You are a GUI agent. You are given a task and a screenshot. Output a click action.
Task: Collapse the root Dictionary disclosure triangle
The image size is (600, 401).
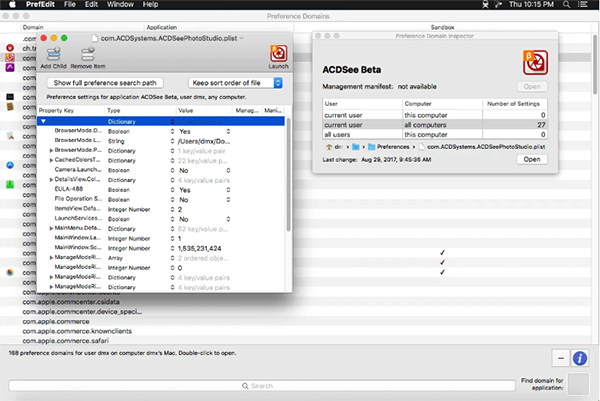[43, 121]
